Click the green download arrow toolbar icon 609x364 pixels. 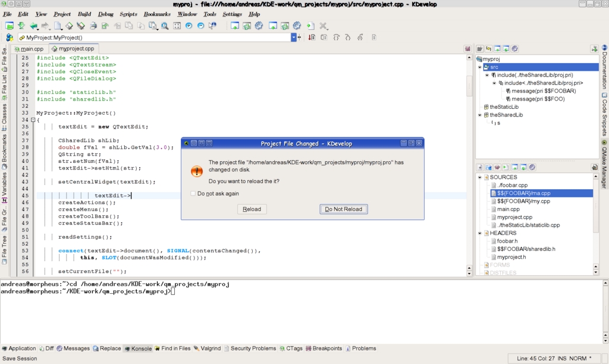[x=21, y=26]
